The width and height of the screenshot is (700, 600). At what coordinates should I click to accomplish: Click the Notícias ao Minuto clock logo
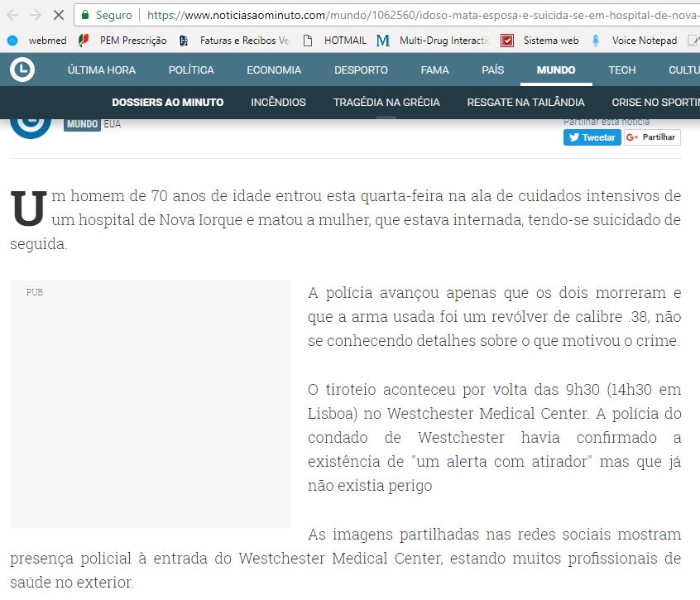[x=22, y=70]
